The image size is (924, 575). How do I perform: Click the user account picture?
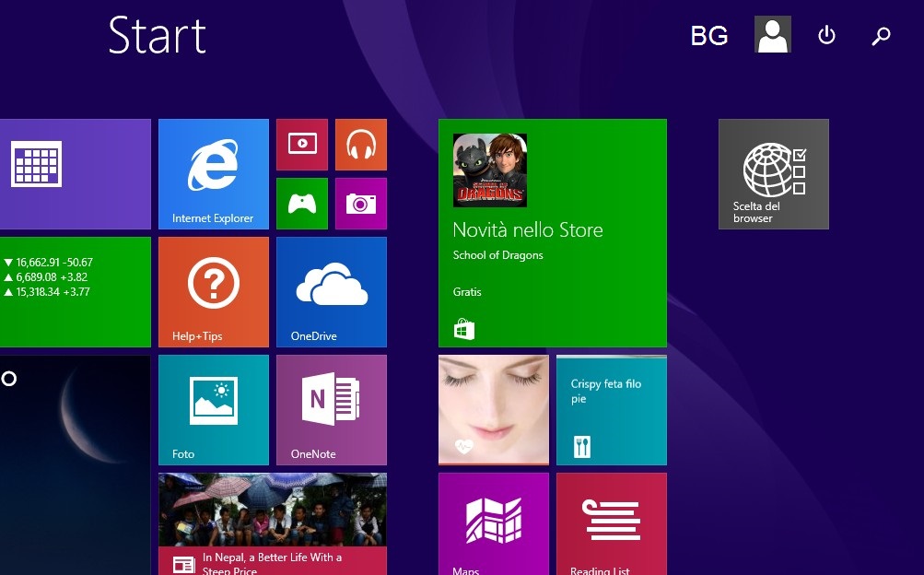pyautogui.click(x=773, y=34)
